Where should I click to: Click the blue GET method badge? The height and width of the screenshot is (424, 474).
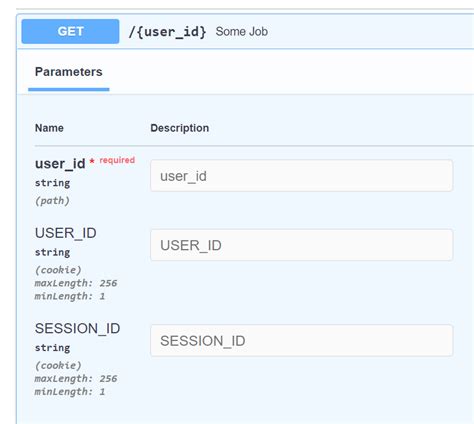click(70, 31)
